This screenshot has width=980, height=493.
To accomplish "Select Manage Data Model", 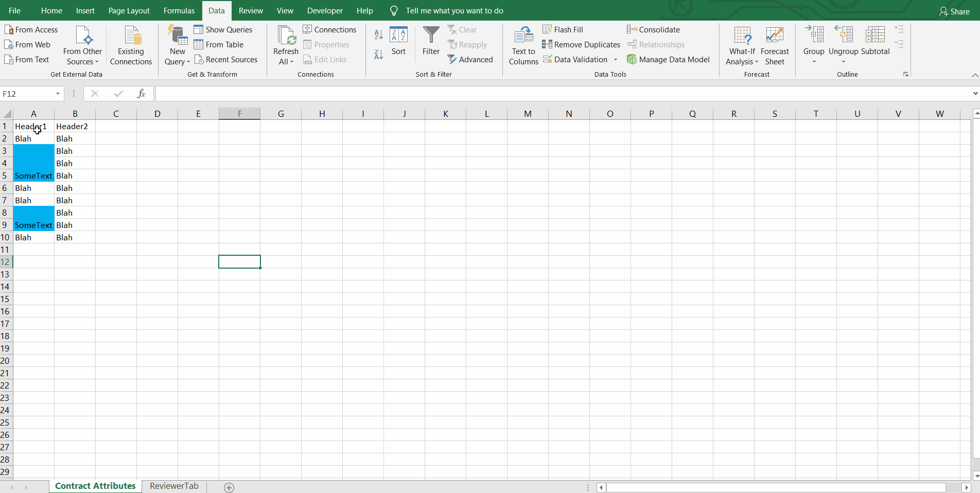I will click(x=669, y=59).
